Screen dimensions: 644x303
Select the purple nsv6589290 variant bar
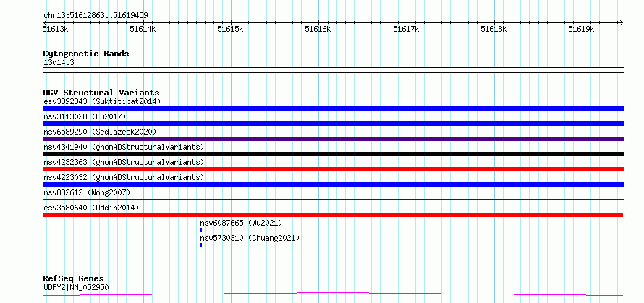point(333,139)
